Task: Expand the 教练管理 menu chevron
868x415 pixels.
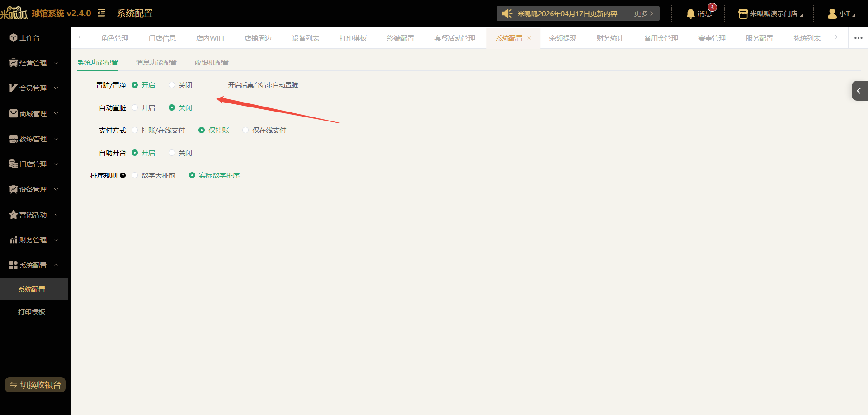Action: (56, 139)
